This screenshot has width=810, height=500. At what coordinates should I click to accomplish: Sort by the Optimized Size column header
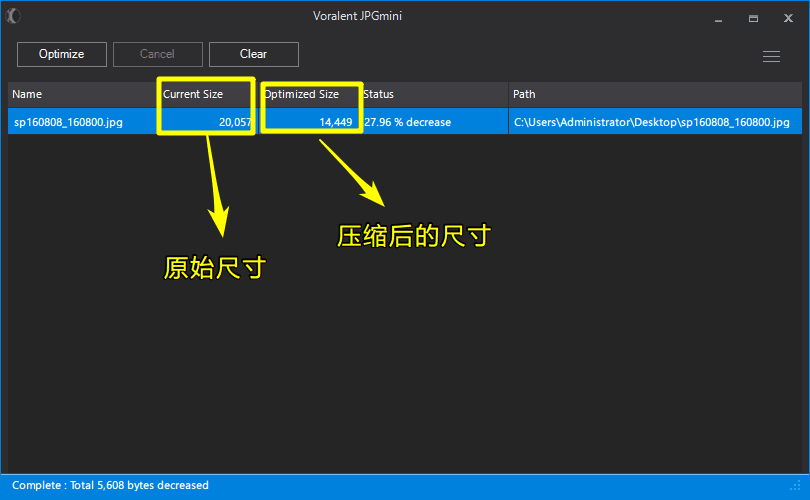click(x=302, y=94)
